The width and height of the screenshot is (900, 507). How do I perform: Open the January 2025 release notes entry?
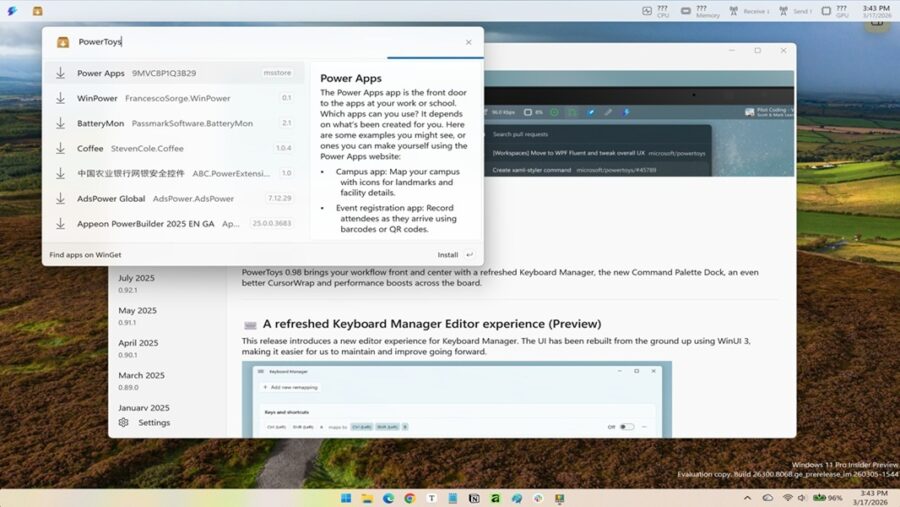143,407
